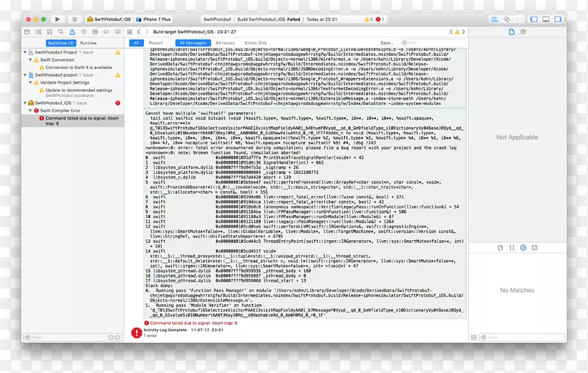Select the Errors Only filter
This screenshot has height=373, width=588.
click(x=256, y=43)
